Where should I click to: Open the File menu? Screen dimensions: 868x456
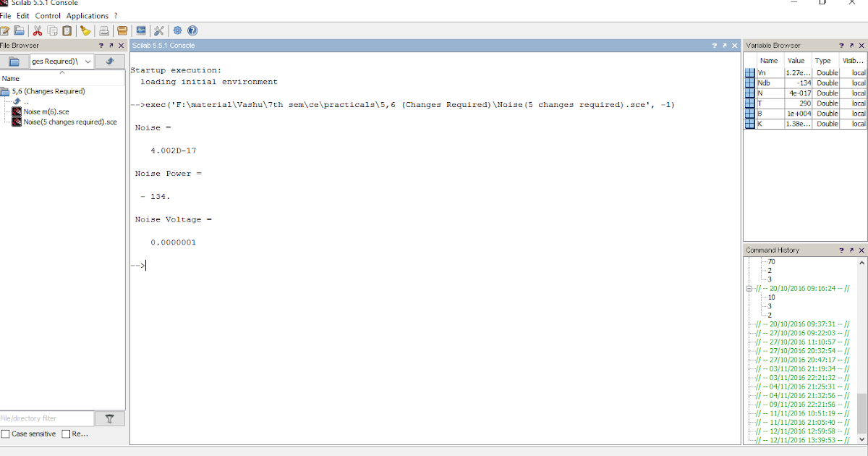pyautogui.click(x=6, y=15)
